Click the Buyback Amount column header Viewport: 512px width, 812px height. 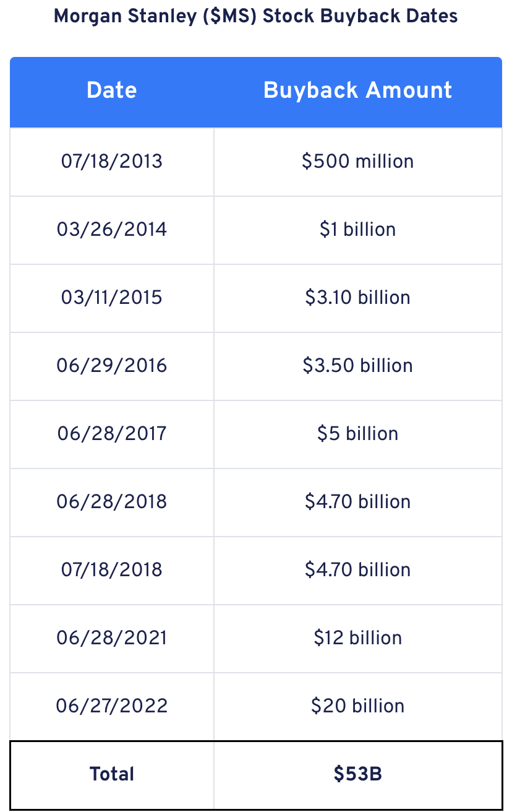[358, 90]
